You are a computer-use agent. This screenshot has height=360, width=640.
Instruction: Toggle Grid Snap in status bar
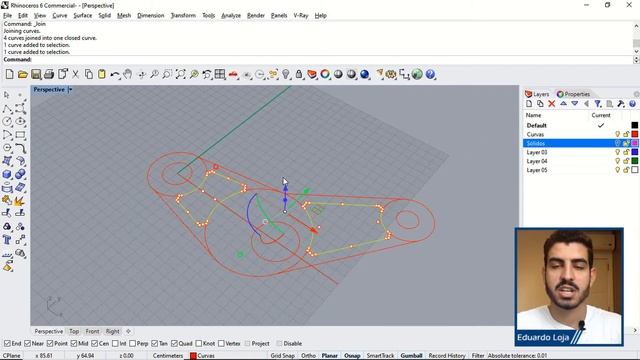coord(282,356)
